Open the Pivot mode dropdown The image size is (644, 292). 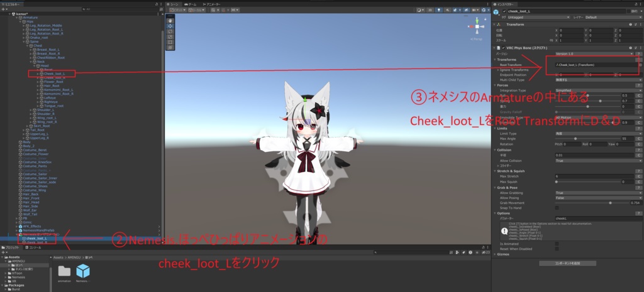pos(178,10)
